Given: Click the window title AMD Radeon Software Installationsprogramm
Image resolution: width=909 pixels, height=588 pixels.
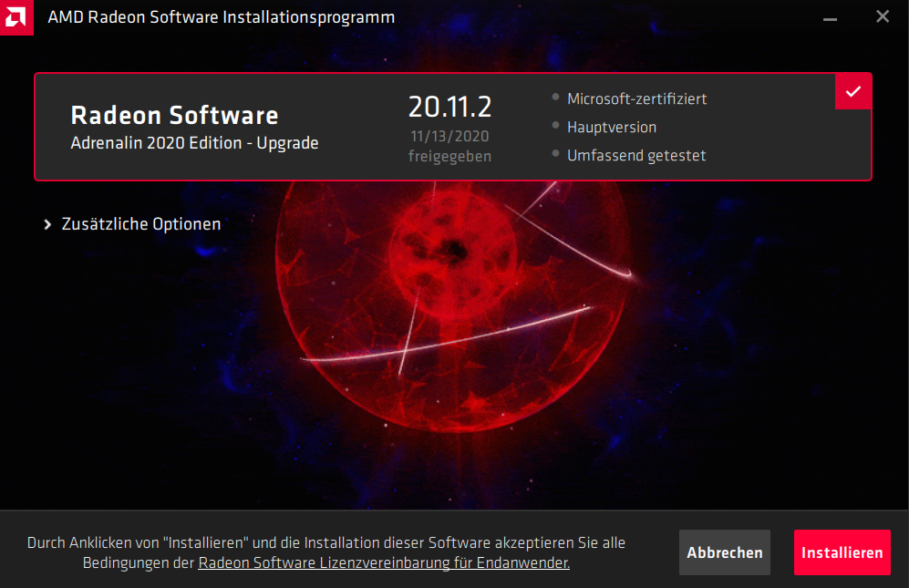Looking at the screenshot, I should [222, 17].
